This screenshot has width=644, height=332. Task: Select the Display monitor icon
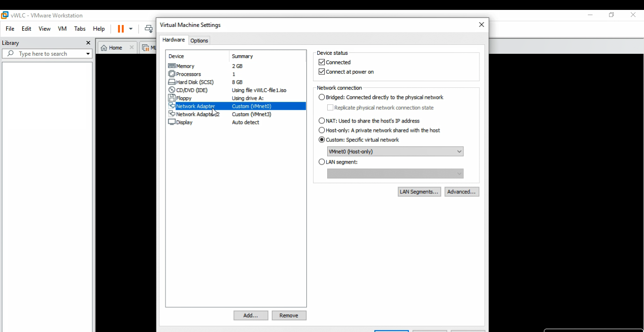click(x=172, y=122)
